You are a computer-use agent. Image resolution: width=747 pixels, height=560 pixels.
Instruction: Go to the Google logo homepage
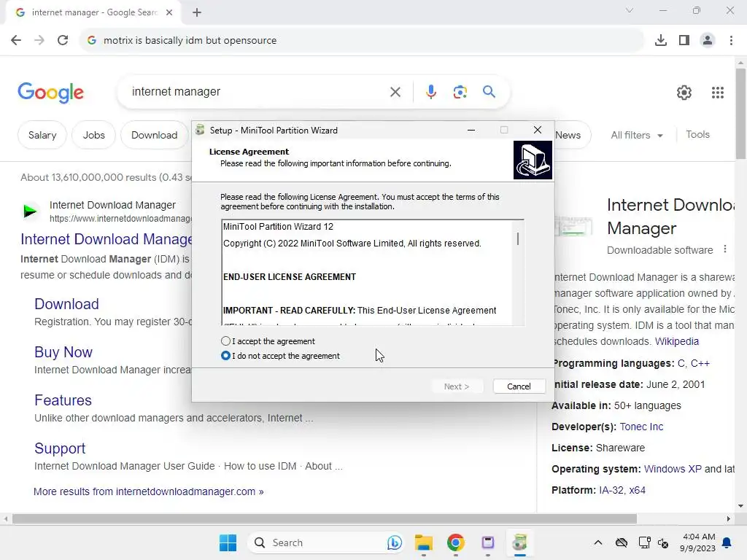[x=50, y=93]
